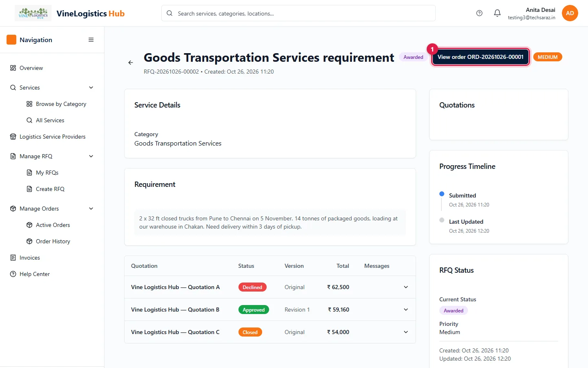This screenshot has height=368, width=588.
Task: Click the Anita Desai user name
Action: 540,10
